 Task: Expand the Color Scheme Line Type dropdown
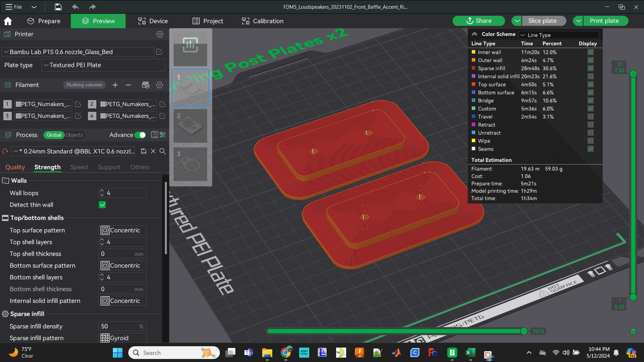pyautogui.click(x=559, y=35)
